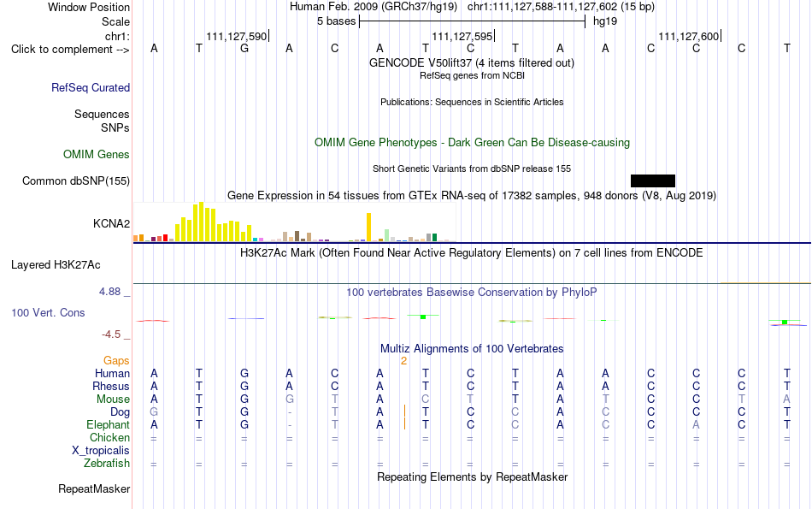Click the Scale label
The width and height of the screenshot is (812, 509).
click(115, 21)
